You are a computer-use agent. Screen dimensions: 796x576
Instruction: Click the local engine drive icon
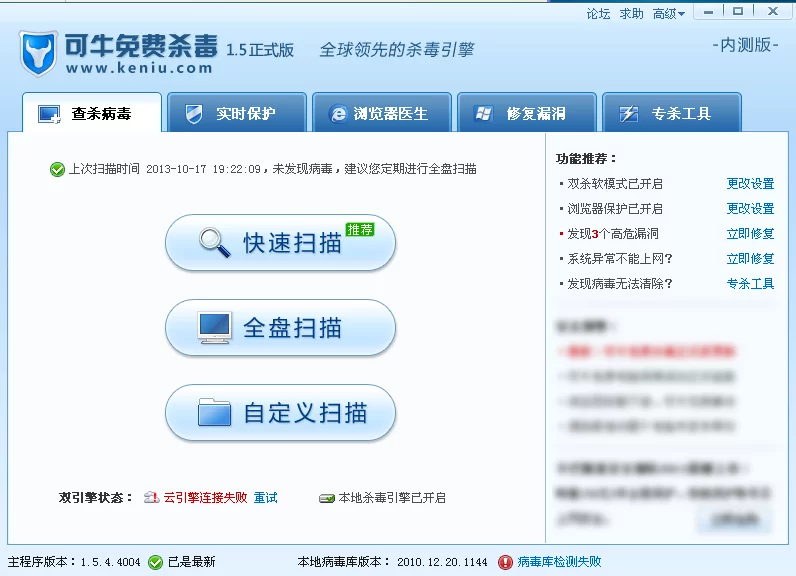pos(326,498)
